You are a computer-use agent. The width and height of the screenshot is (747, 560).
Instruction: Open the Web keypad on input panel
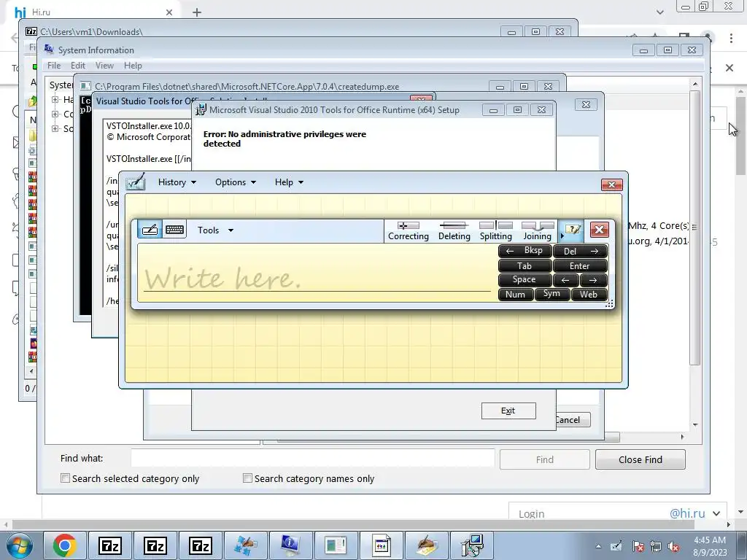point(589,295)
